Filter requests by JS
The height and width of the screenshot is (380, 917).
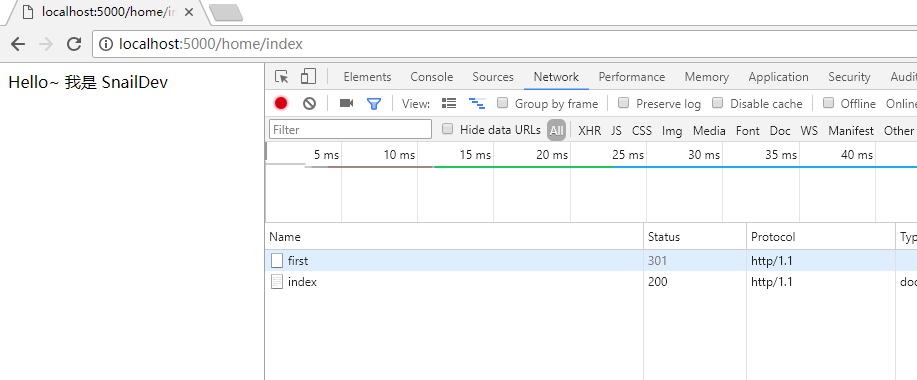tap(616, 130)
